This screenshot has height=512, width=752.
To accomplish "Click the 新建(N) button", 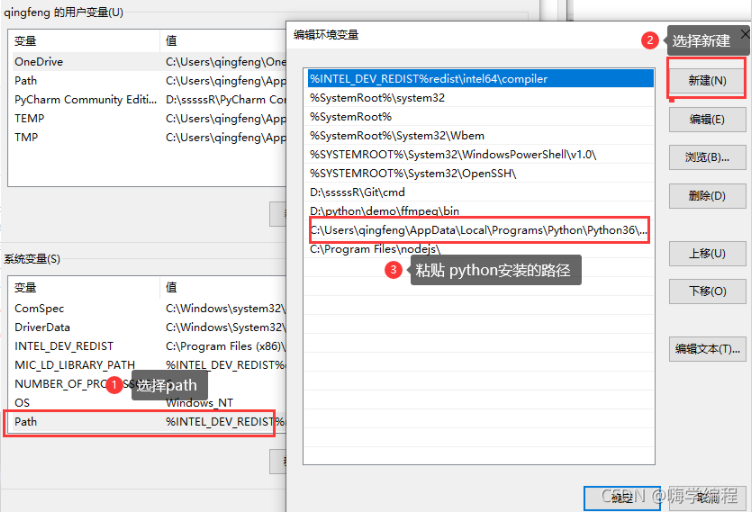I will [x=707, y=81].
